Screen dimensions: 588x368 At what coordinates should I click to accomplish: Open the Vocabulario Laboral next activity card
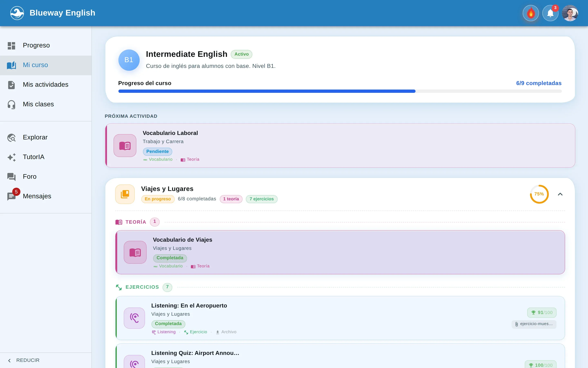tap(340, 146)
